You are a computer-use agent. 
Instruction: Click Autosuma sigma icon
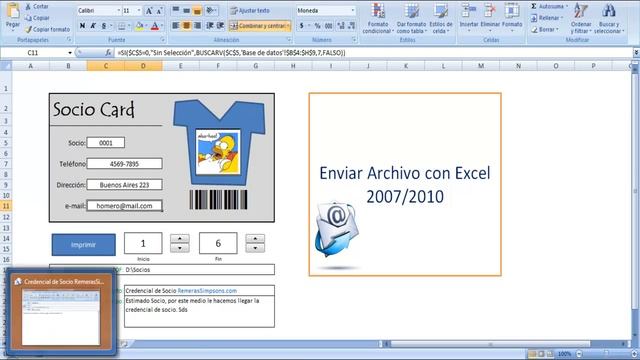pos(534,6)
